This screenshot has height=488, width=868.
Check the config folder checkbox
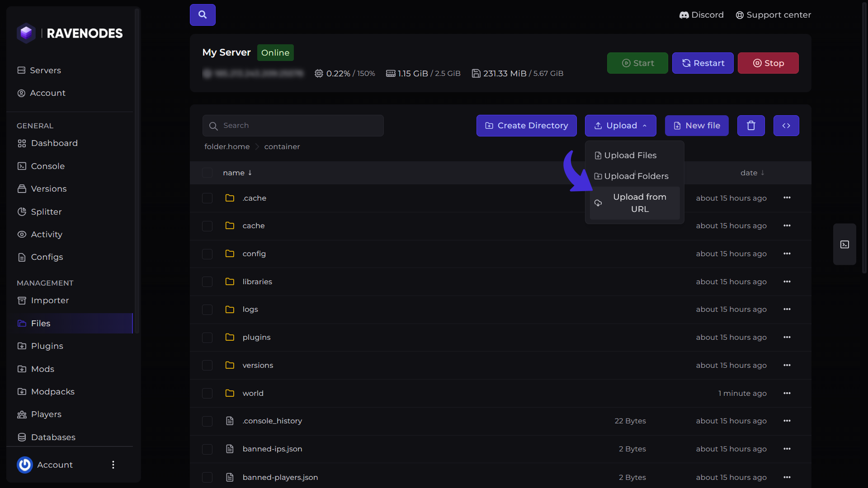[x=207, y=254]
